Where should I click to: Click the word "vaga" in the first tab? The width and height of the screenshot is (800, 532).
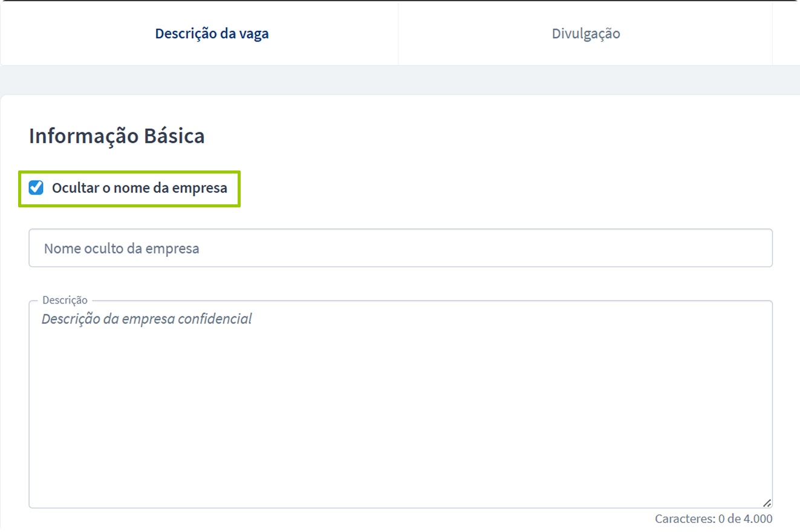[253, 33]
